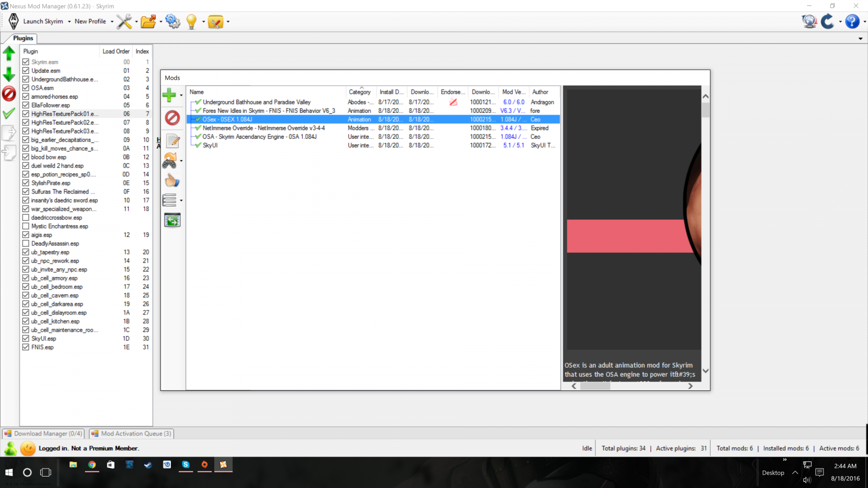The image size is (868, 488).
Task: Click the green arrows Reset mod window icon
Action: 173,220
